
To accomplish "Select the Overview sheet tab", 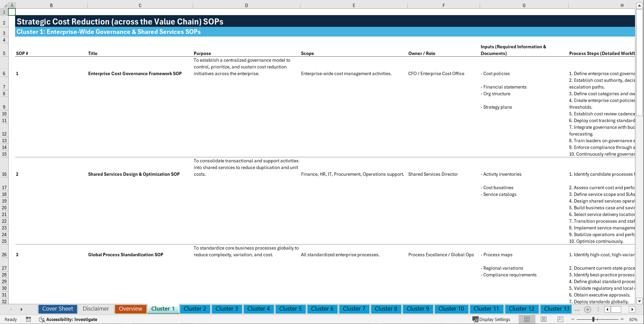I will pyautogui.click(x=130, y=309).
